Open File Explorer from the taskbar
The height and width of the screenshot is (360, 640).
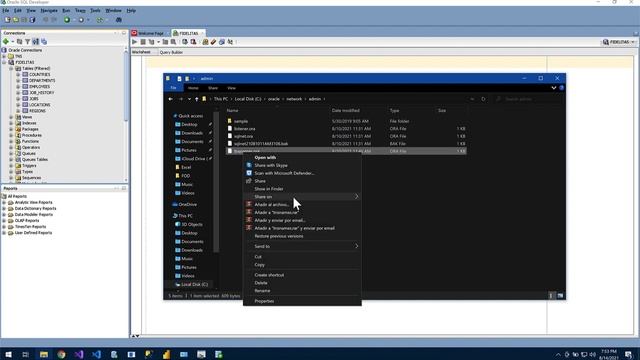44,354
